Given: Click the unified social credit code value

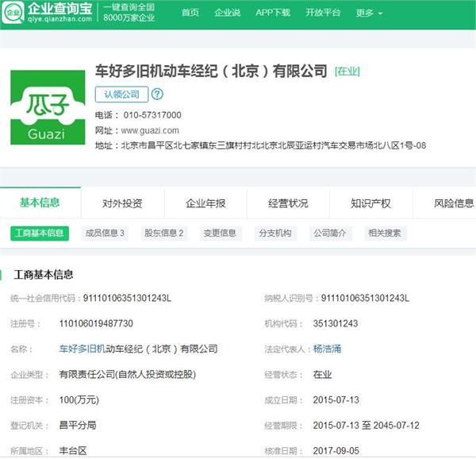Looking at the screenshot, I should coord(127,299).
